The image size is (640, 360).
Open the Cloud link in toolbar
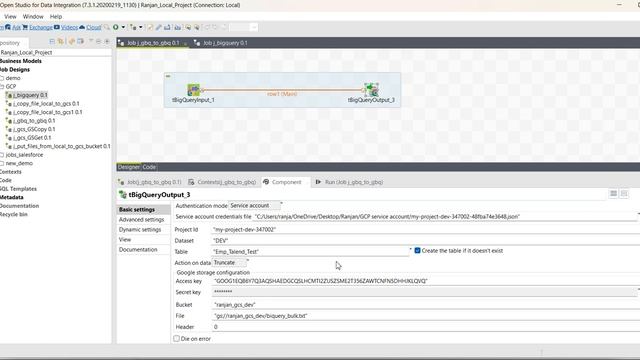click(x=93, y=27)
